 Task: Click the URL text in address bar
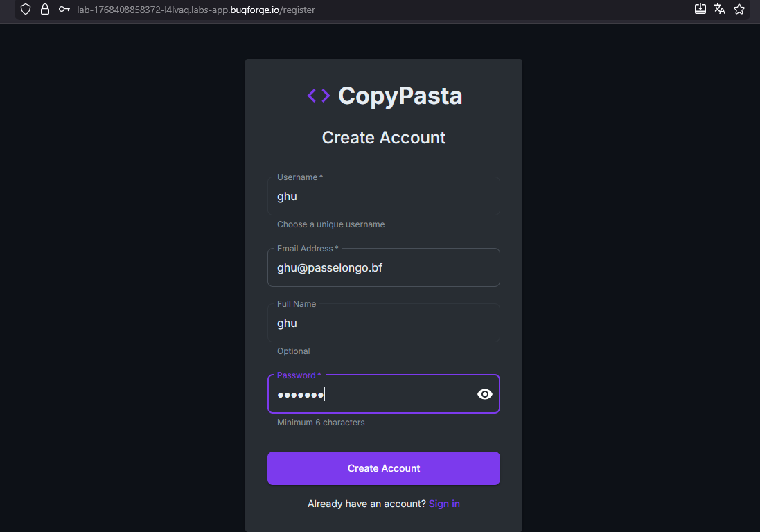point(196,10)
